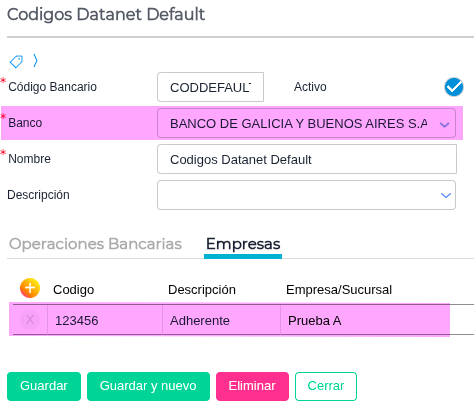The image size is (474, 408).
Task: Click the Adherente description cell
Action: click(x=221, y=320)
